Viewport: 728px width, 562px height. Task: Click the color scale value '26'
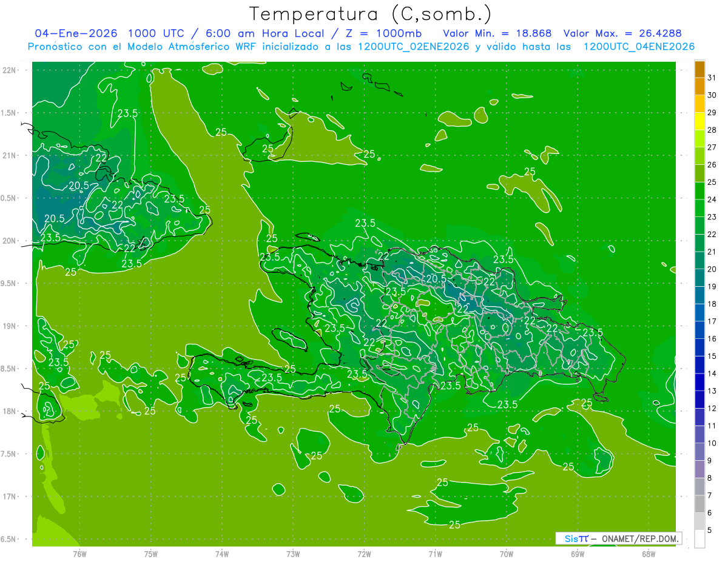[712, 165]
